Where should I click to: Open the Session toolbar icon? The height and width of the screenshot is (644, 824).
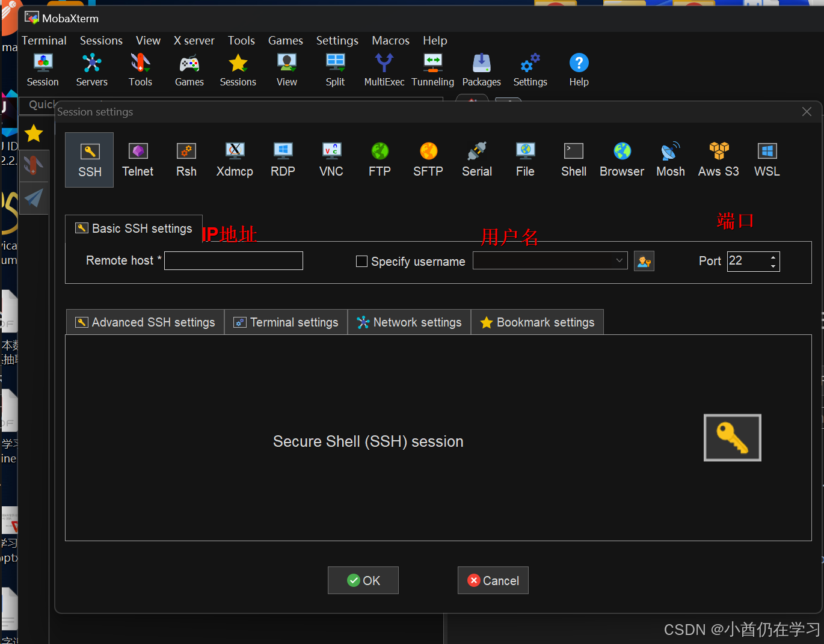43,70
